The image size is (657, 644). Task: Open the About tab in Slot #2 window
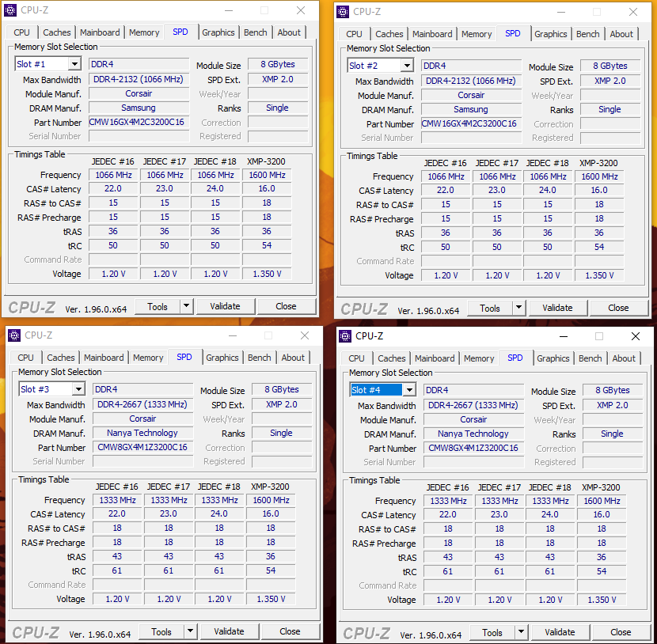pos(621,34)
